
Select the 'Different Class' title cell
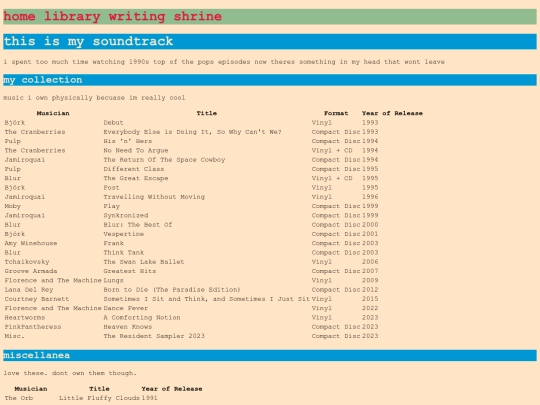click(134, 169)
